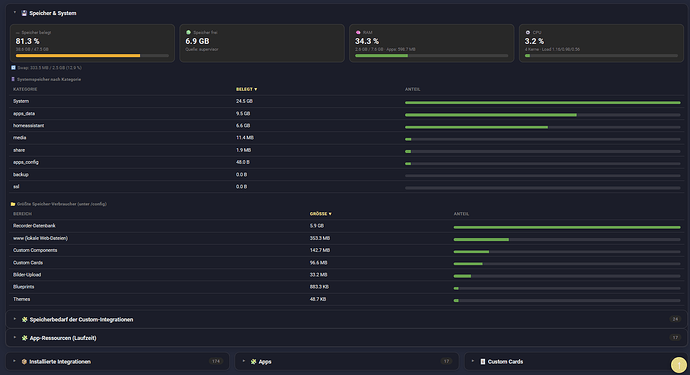Screen dimensions: 690x375
Task: Click the 24.5 GB value for System
Action: point(244,101)
